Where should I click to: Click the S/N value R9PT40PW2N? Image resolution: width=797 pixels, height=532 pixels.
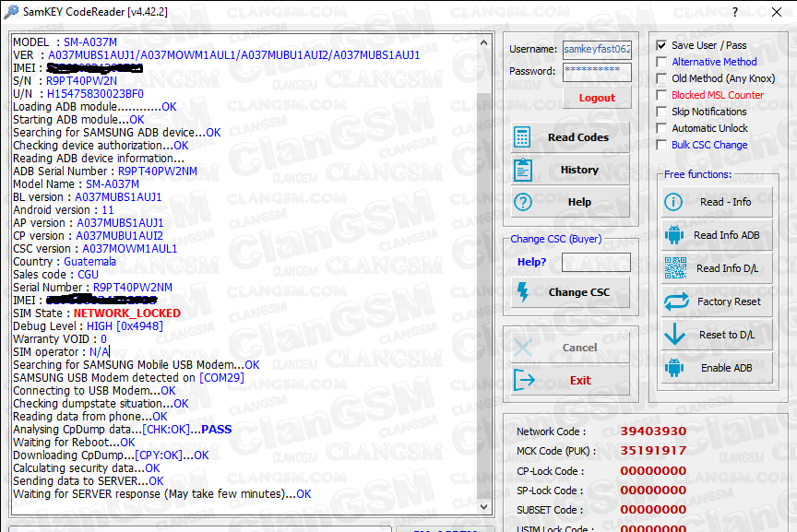(81, 81)
